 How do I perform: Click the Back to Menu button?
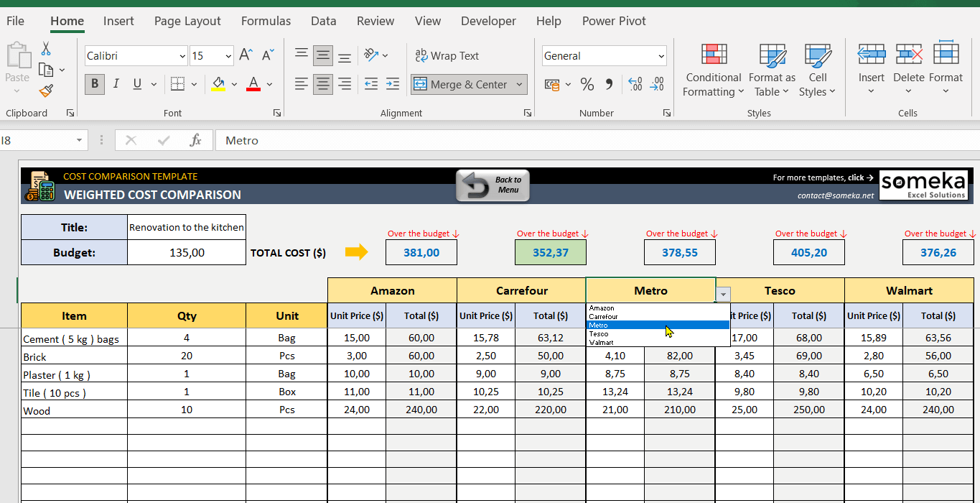pyautogui.click(x=493, y=185)
